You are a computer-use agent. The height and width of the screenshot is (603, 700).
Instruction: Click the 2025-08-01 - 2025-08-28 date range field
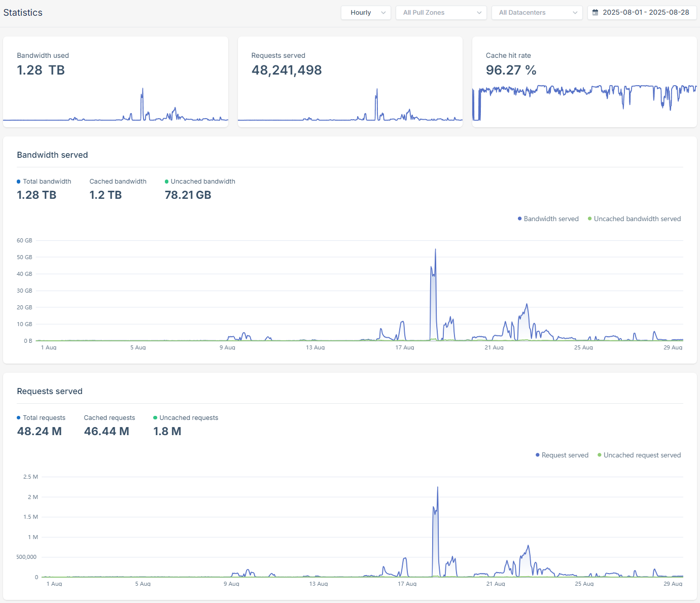[645, 13]
